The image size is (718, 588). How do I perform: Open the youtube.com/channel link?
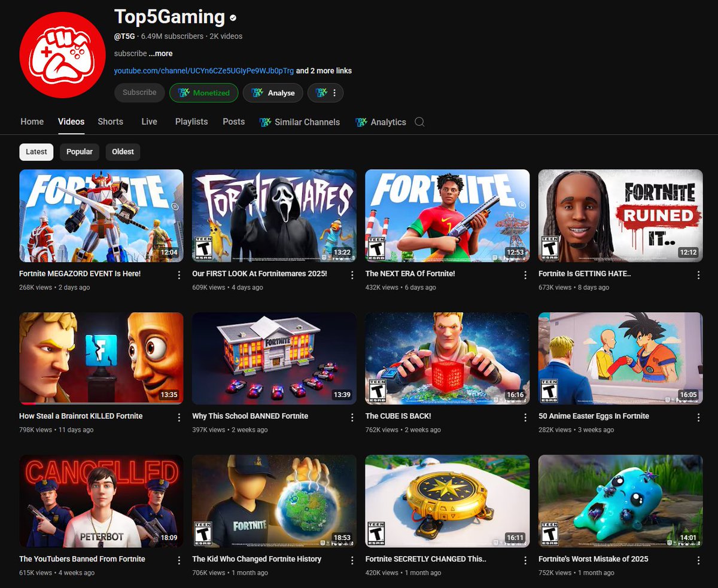tap(204, 71)
